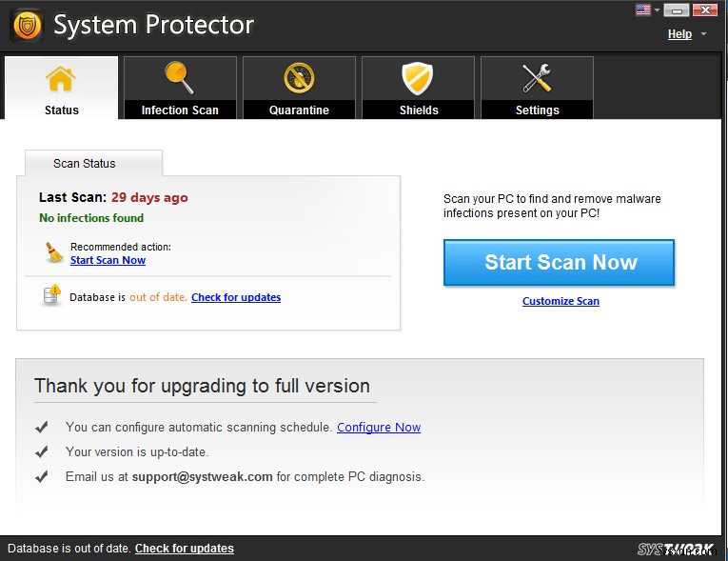
Task: Close the System Protector window
Action: click(x=705, y=10)
